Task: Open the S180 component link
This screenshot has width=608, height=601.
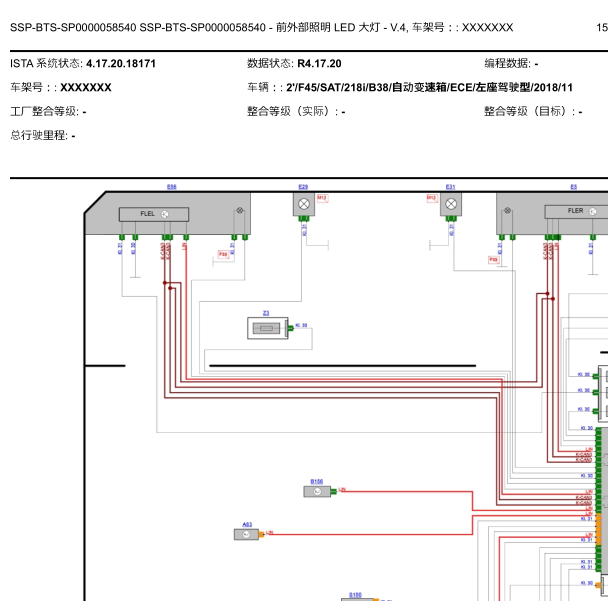Action: (x=355, y=595)
